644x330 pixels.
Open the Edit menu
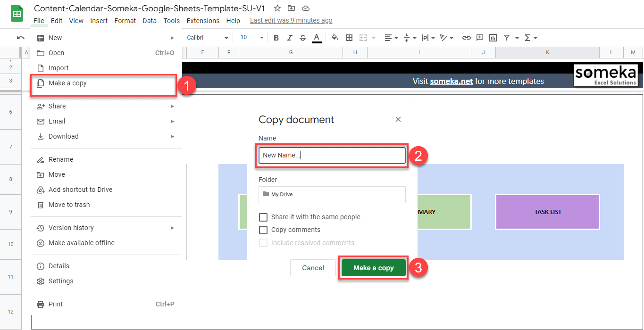tap(57, 21)
